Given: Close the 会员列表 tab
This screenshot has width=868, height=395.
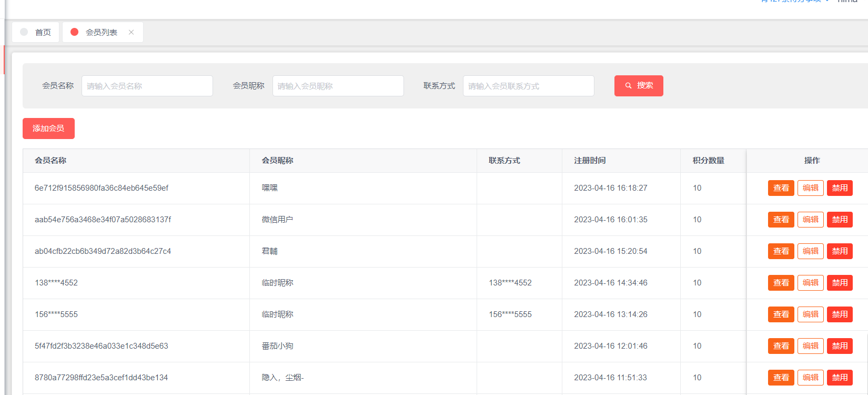Looking at the screenshot, I should pyautogui.click(x=131, y=32).
